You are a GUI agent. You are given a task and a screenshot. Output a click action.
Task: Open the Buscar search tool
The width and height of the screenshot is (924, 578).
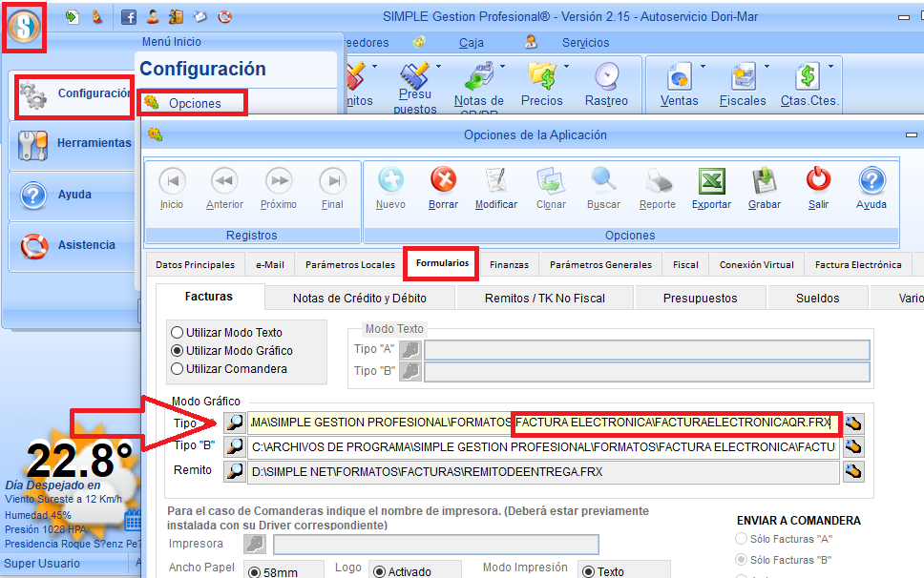[603, 187]
